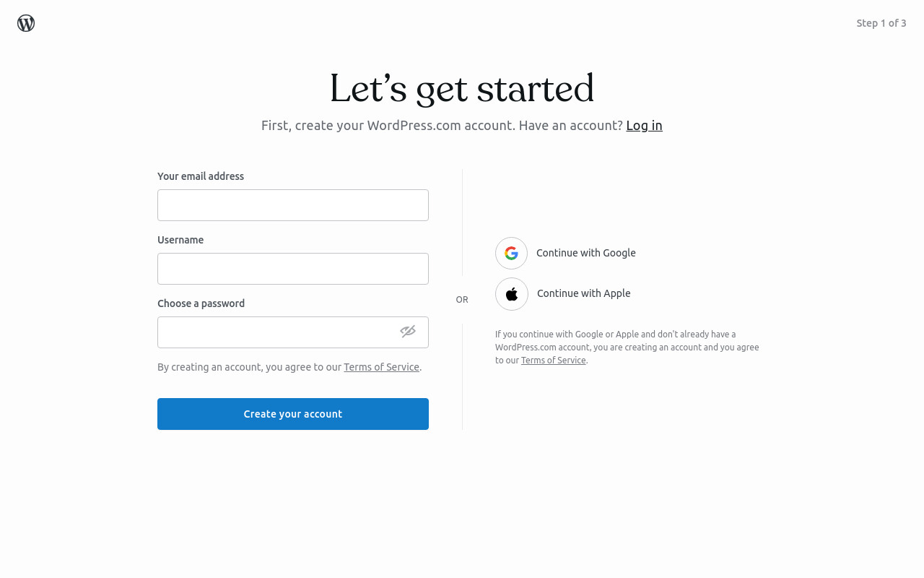Click the OR divider text
The height and width of the screenshot is (578, 924).
coord(462,300)
